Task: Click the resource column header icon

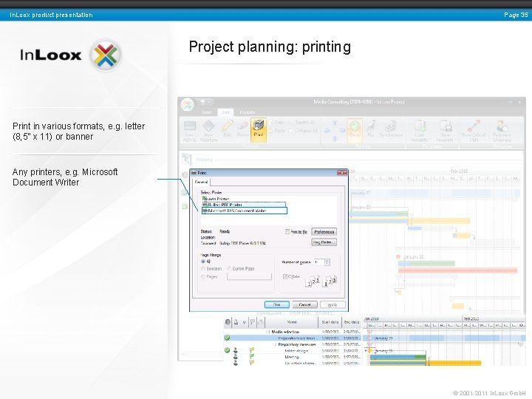Action: (236, 322)
